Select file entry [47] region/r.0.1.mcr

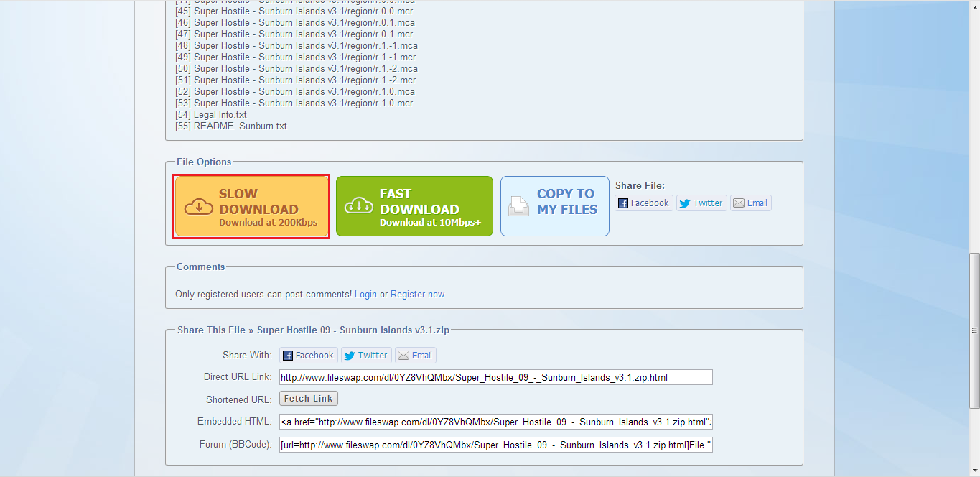point(294,34)
